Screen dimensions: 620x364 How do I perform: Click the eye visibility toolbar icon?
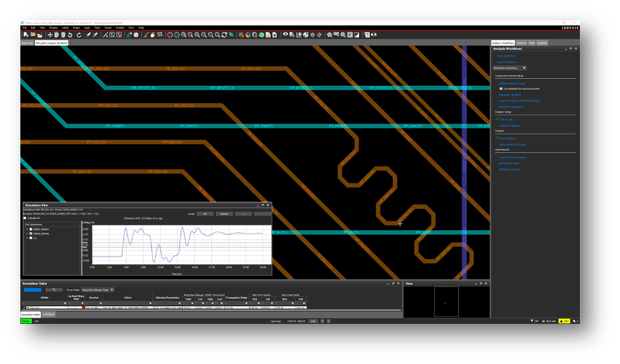(285, 34)
